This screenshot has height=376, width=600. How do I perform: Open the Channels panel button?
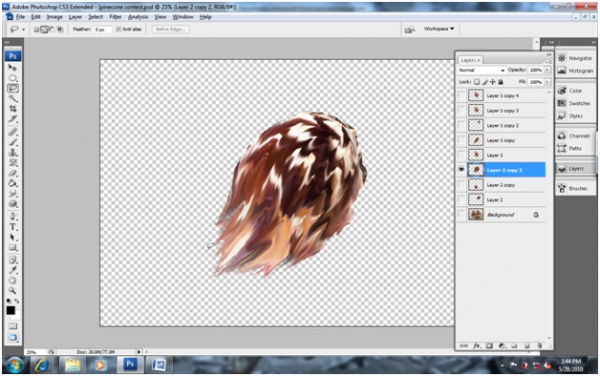[x=575, y=136]
